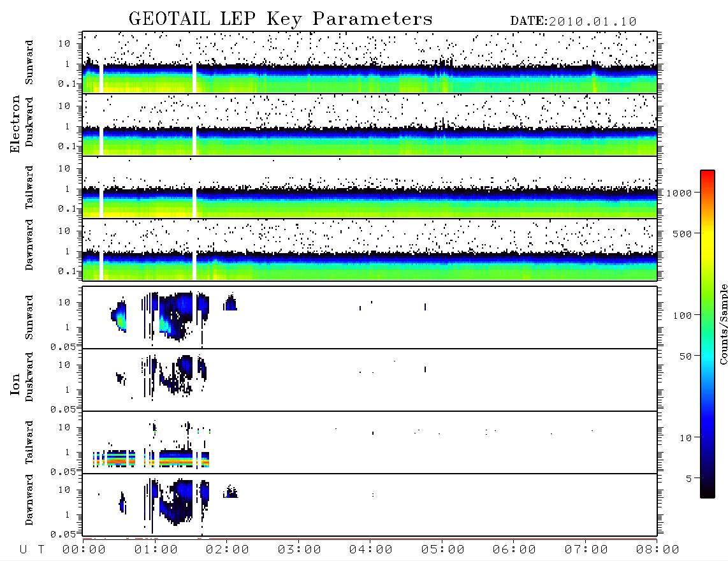Viewport: 728px width, 561px height.
Task: Click the U T axis label
Action: point(32,550)
